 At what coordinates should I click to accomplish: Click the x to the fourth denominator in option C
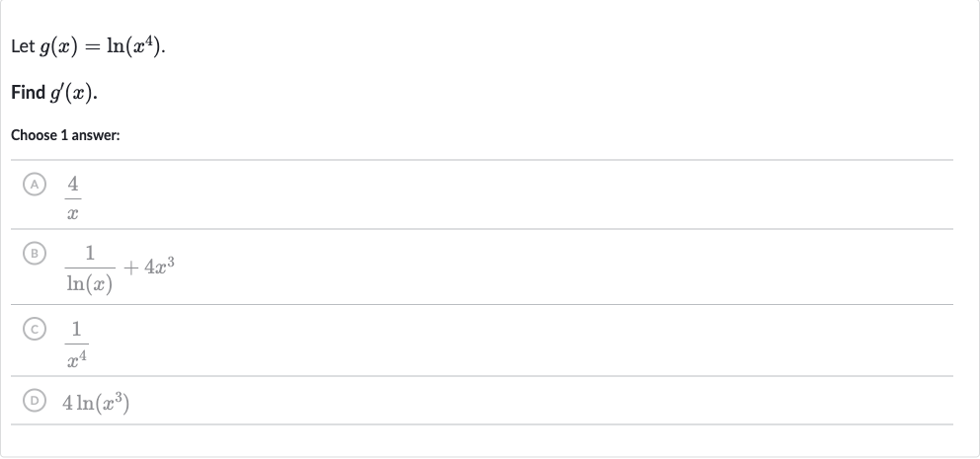[76, 359]
